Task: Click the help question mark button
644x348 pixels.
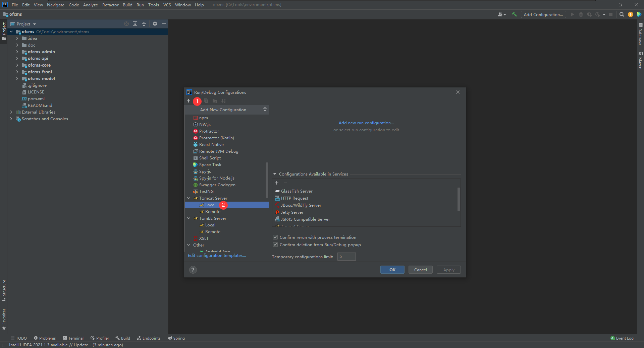Action: pos(193,270)
